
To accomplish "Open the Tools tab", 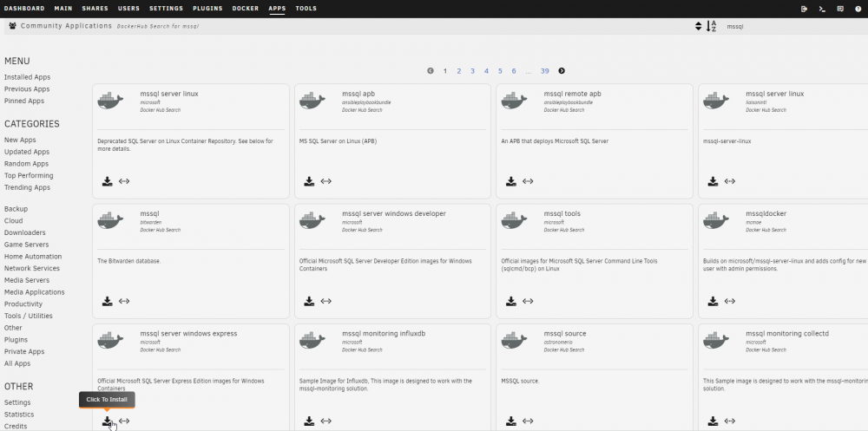I will [x=306, y=9].
